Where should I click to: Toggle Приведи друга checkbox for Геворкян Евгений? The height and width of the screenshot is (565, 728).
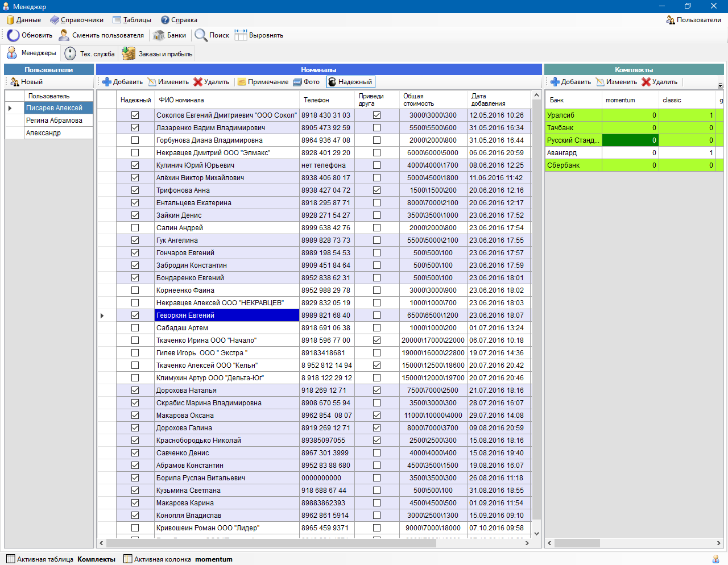pyautogui.click(x=377, y=315)
